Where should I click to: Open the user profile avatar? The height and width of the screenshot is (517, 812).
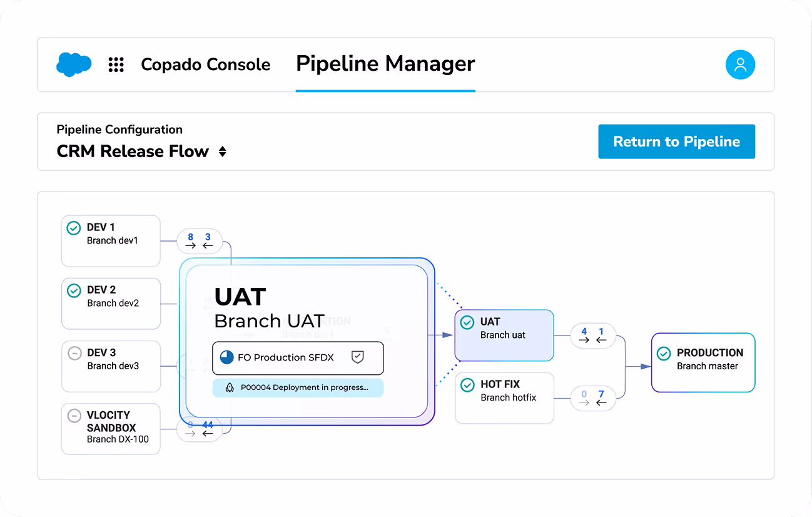740,64
